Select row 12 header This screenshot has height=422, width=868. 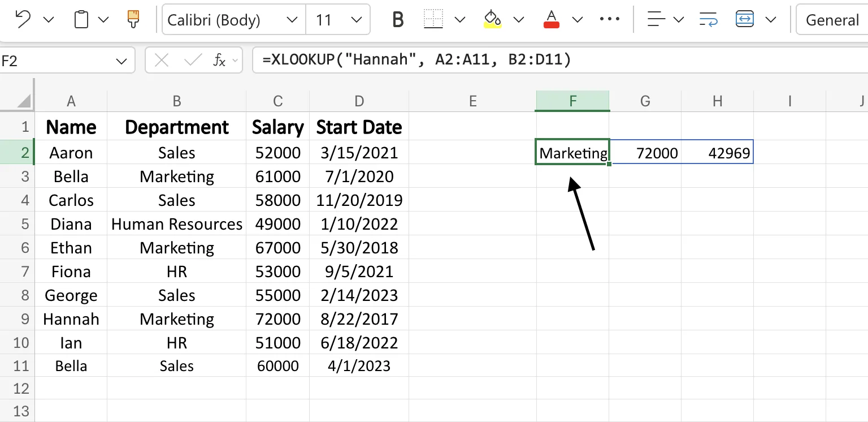tap(18, 389)
